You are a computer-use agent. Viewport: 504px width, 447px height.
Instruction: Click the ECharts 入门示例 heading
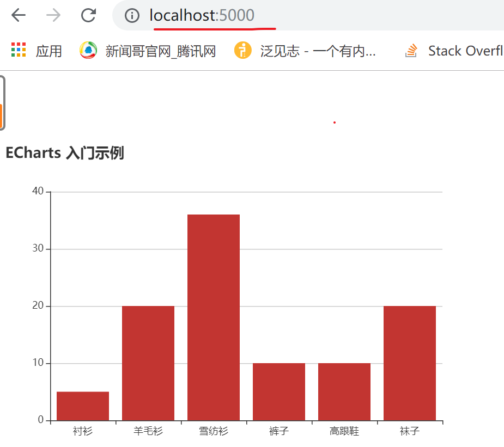64,153
